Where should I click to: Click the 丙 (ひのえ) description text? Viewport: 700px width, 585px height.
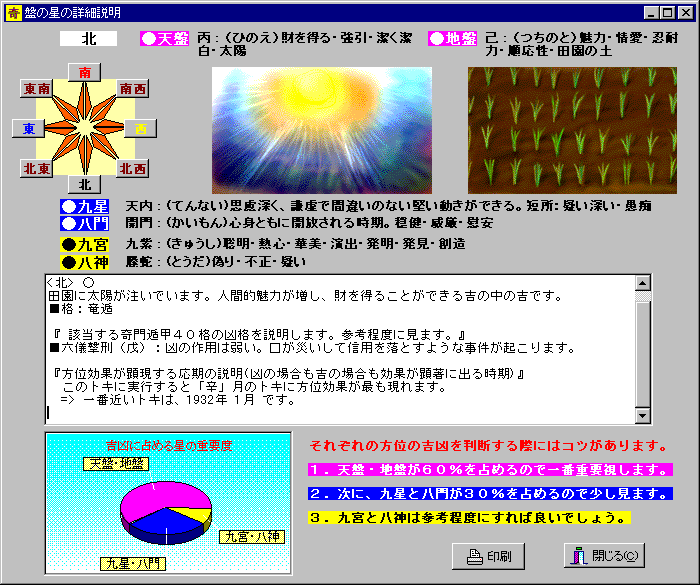click(x=305, y=44)
